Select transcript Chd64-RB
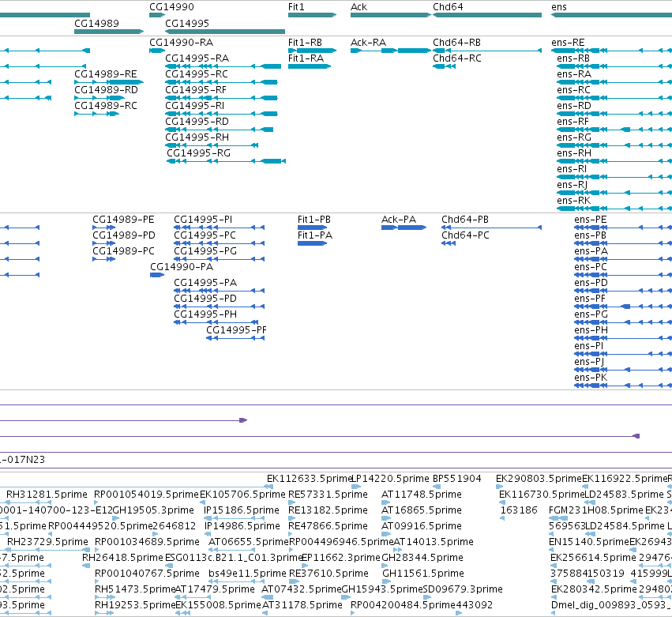Viewport: 672px width, 617px height. tap(457, 43)
